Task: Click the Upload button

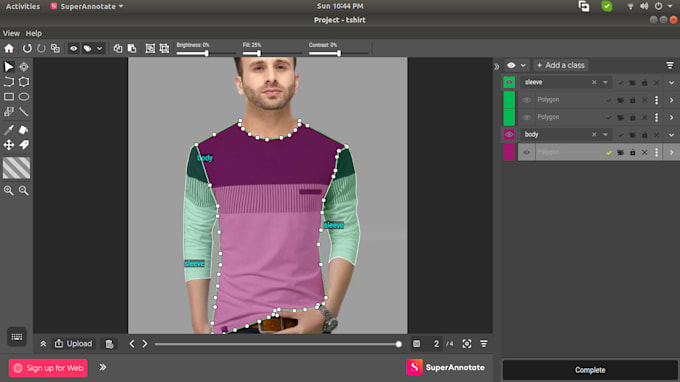Action: [73, 344]
